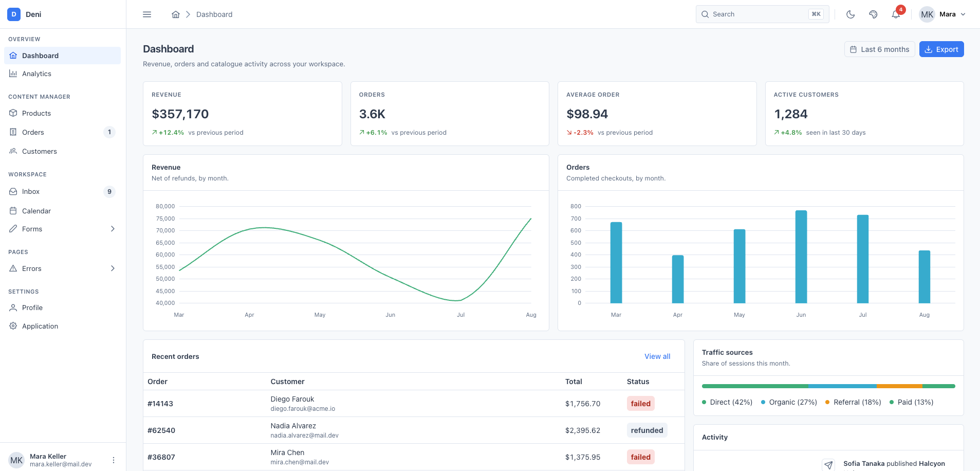The image size is (980, 471).
Task: Open Inbox in the sidebar
Action: (63, 191)
